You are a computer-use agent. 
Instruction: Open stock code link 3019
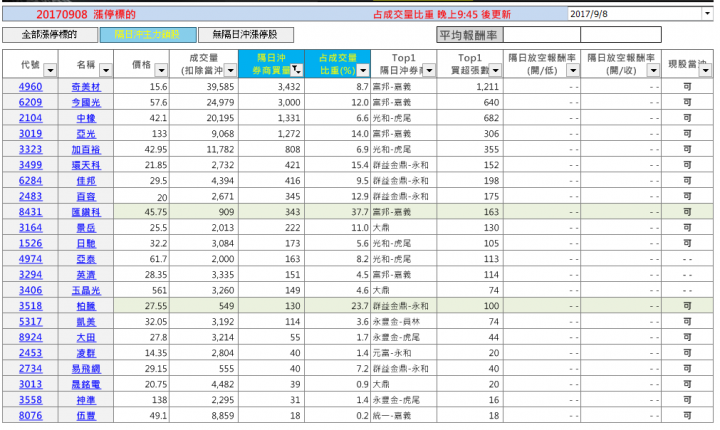point(30,134)
